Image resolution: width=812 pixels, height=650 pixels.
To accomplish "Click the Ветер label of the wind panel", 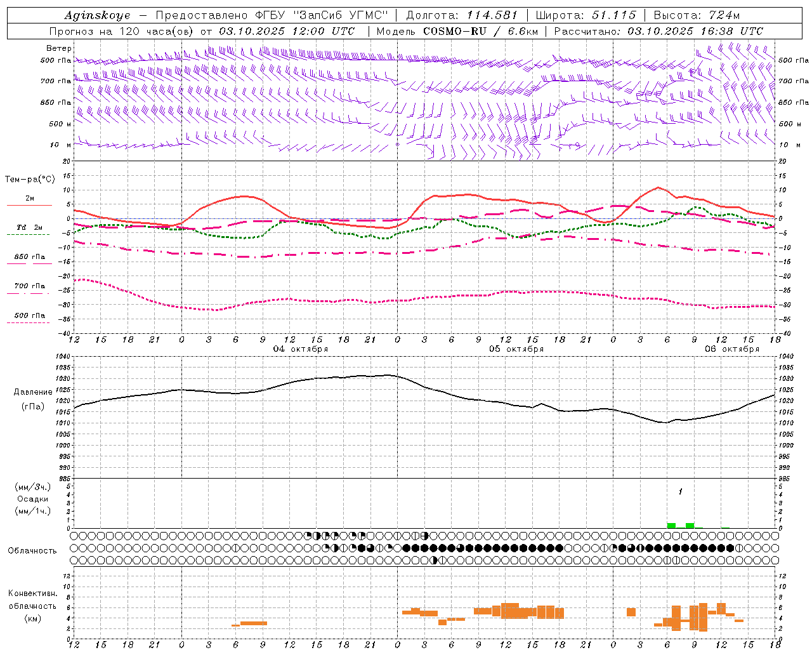I will click(59, 48).
